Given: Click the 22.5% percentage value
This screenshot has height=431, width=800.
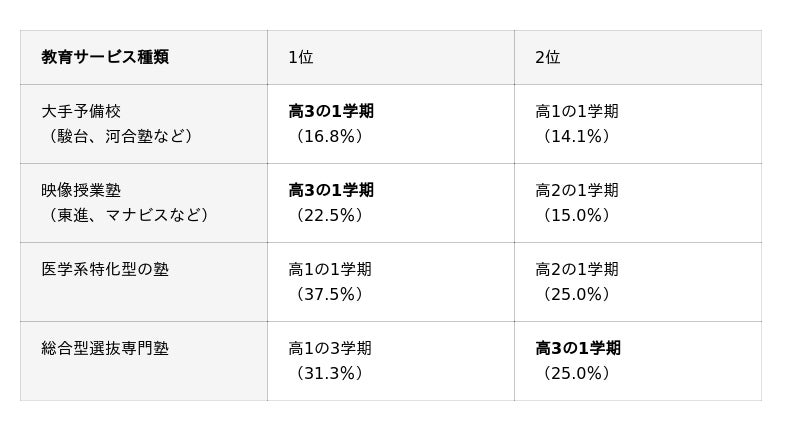Looking at the screenshot, I should point(329,215).
